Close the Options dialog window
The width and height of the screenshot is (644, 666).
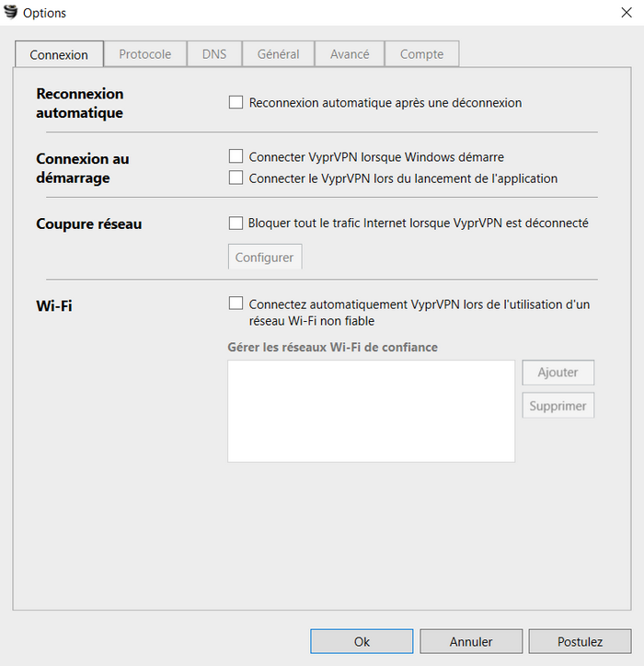pyautogui.click(x=627, y=13)
